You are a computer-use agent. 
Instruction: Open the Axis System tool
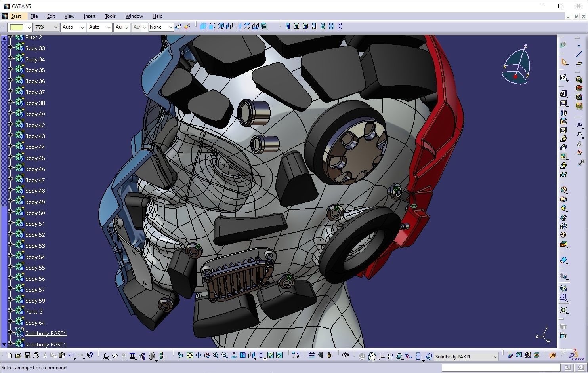click(382, 356)
